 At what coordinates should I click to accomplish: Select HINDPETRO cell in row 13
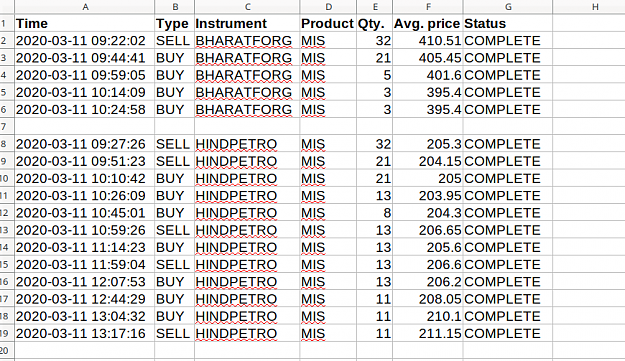247,230
